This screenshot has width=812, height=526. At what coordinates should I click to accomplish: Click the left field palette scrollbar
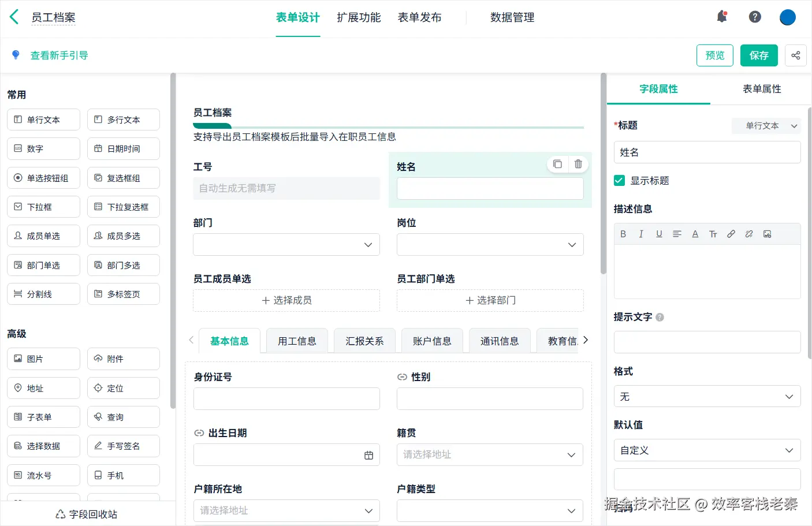173,241
